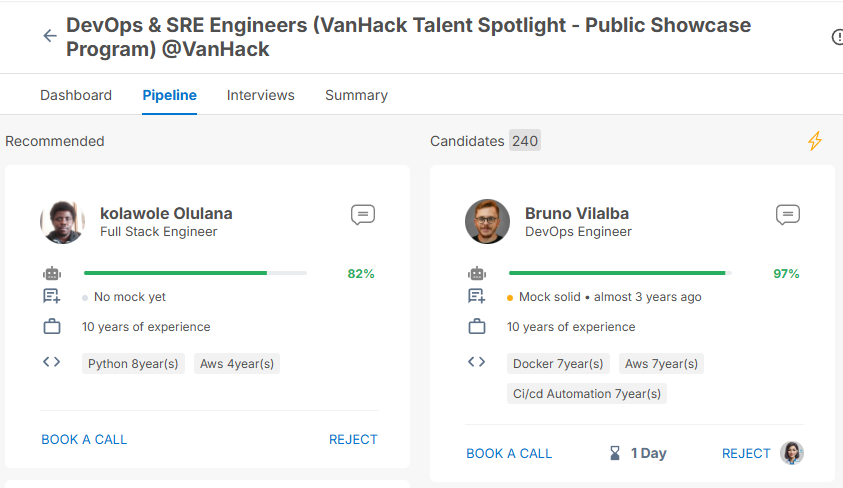Viewport: 843px width, 488px height.
Task: Reject candidate kolawole Olulana
Action: [x=353, y=439]
